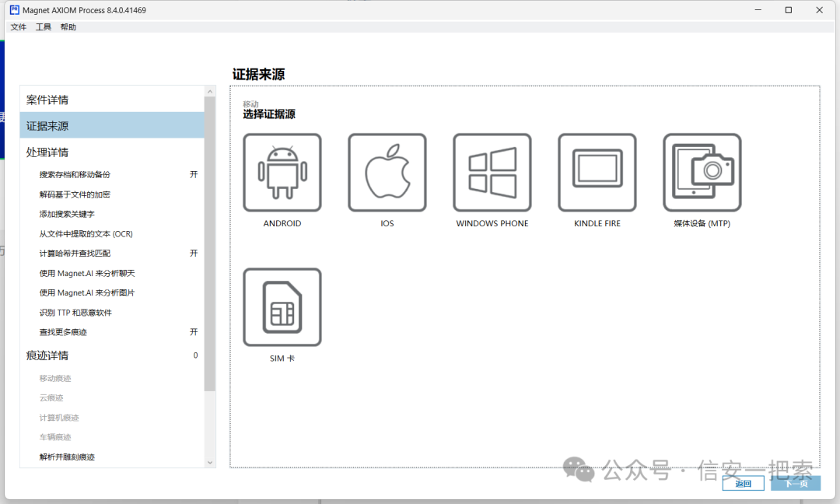Click sidebar scrollbar up arrow
This screenshot has height=504, width=840.
coord(210,92)
